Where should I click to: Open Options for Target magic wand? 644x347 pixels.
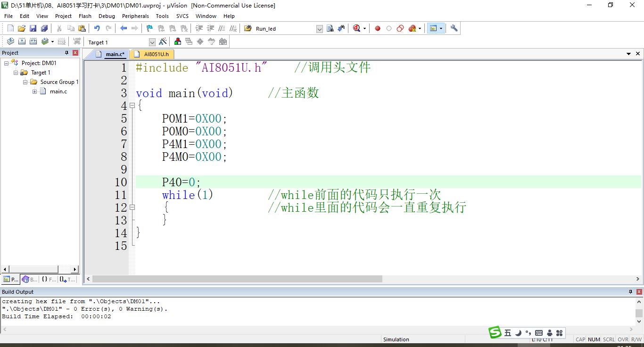click(x=163, y=41)
